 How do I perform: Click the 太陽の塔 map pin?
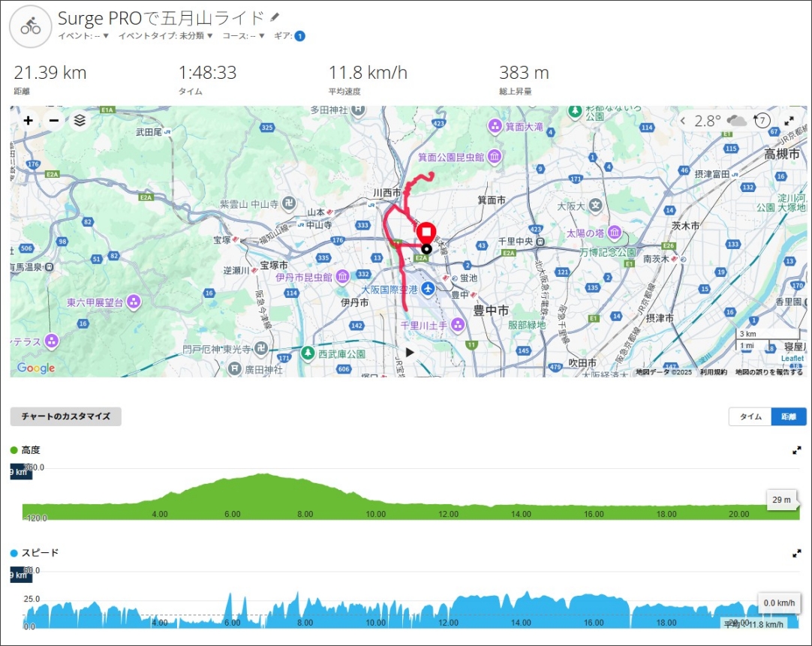click(x=615, y=233)
